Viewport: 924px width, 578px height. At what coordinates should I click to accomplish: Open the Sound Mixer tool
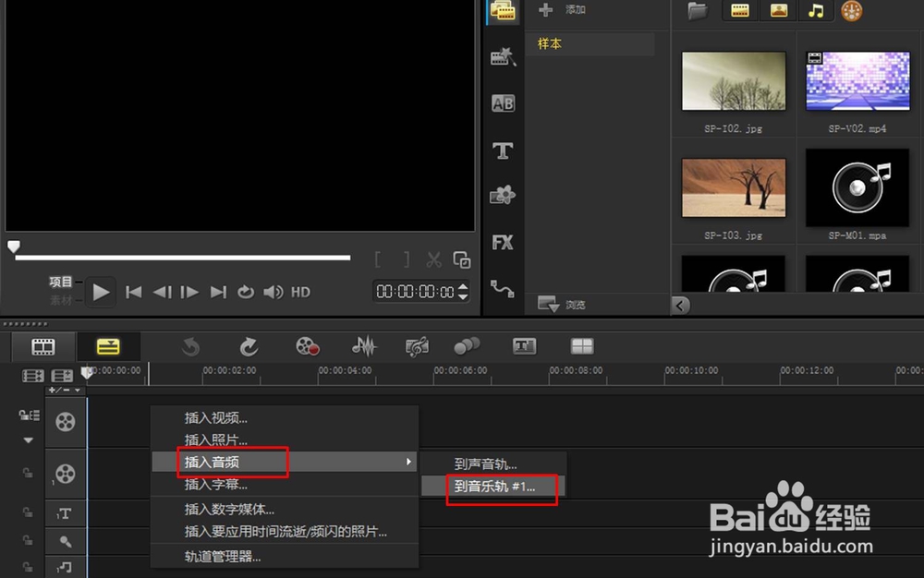365,345
